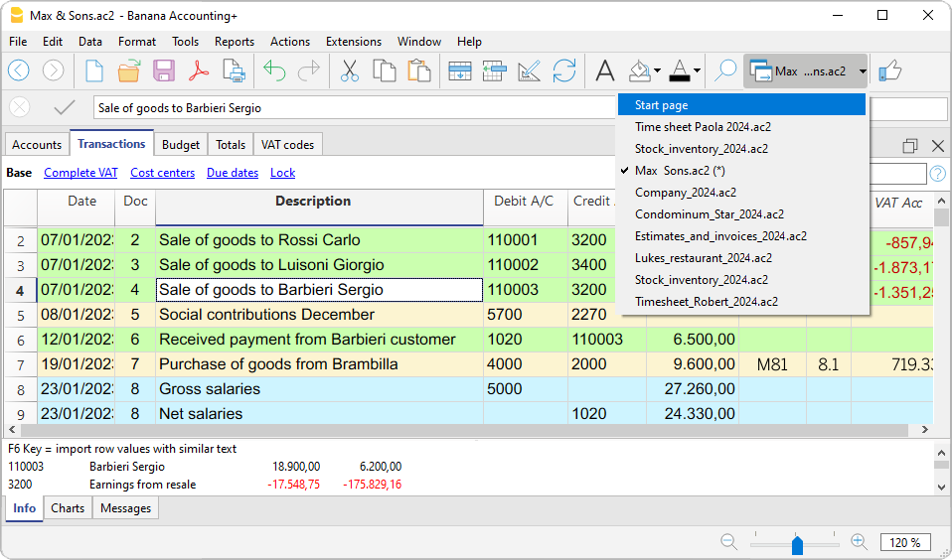952x560 pixels.
Task: Click the zoom slider handle
Action: (797, 544)
